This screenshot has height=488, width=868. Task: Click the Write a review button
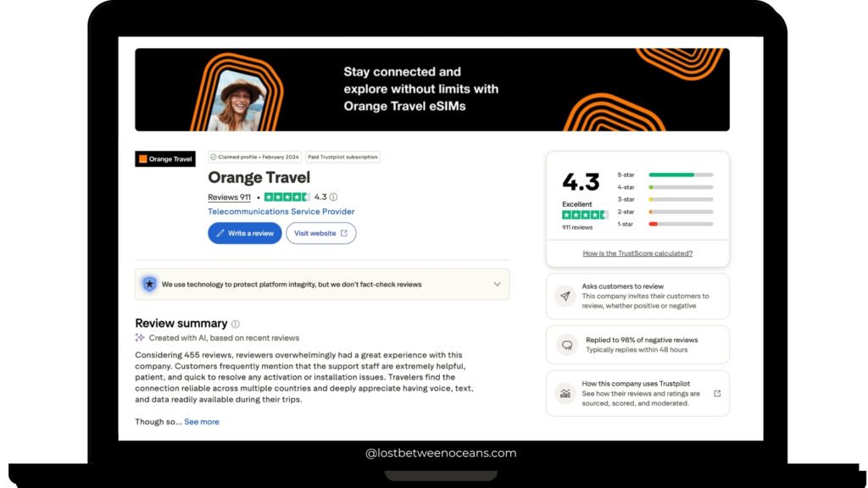coord(245,233)
